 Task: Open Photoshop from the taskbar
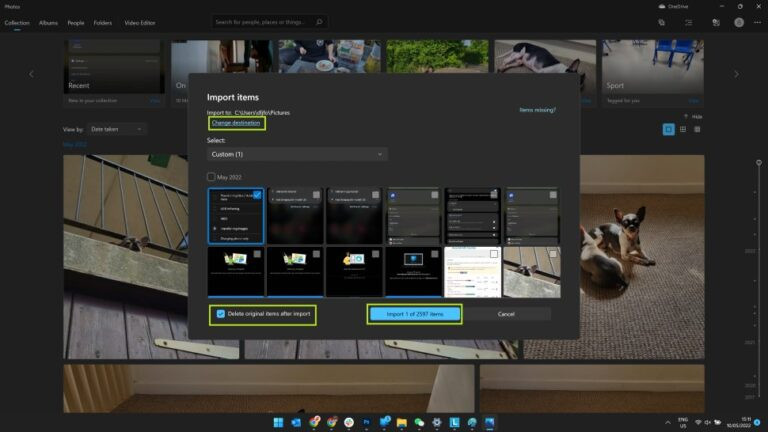coord(366,422)
